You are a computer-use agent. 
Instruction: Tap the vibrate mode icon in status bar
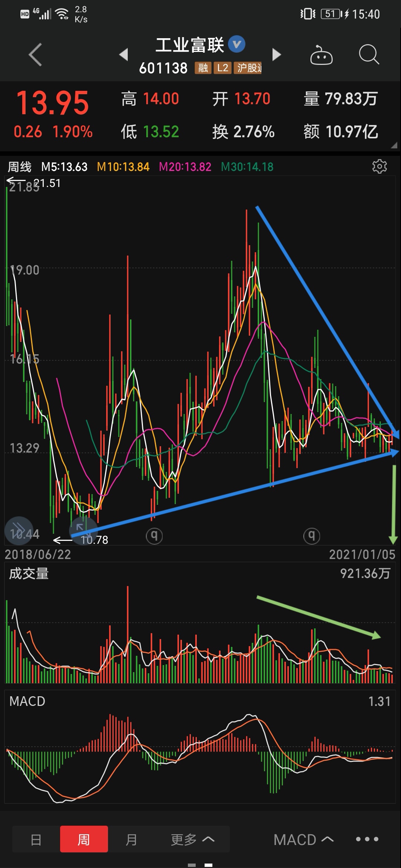(x=308, y=14)
